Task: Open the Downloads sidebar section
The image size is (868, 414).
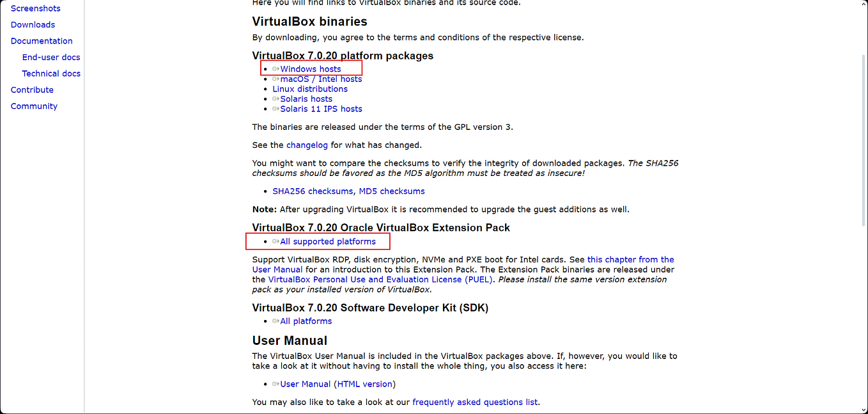Action: click(x=33, y=24)
